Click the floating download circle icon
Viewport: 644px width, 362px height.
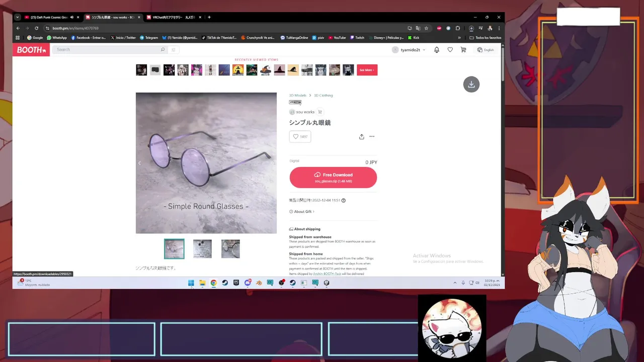[471, 84]
